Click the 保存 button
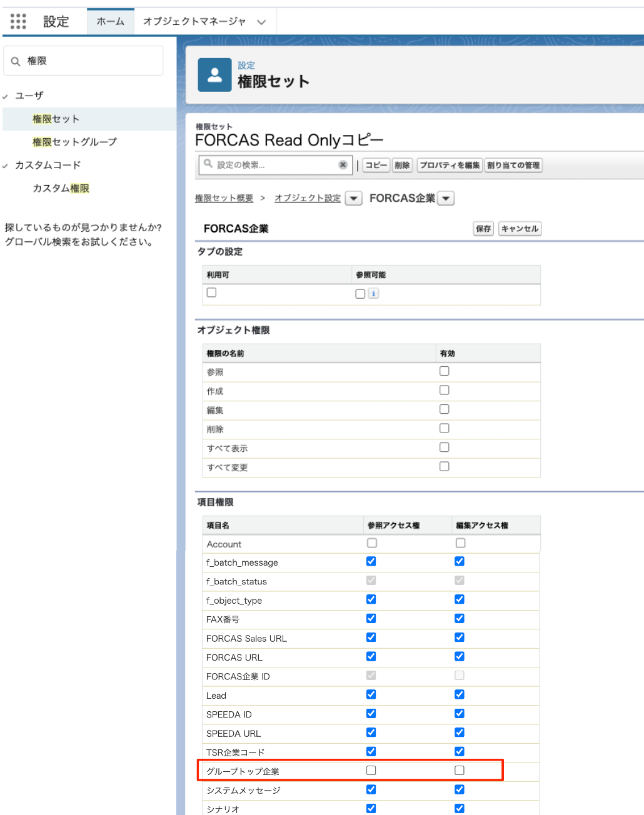 point(483,229)
